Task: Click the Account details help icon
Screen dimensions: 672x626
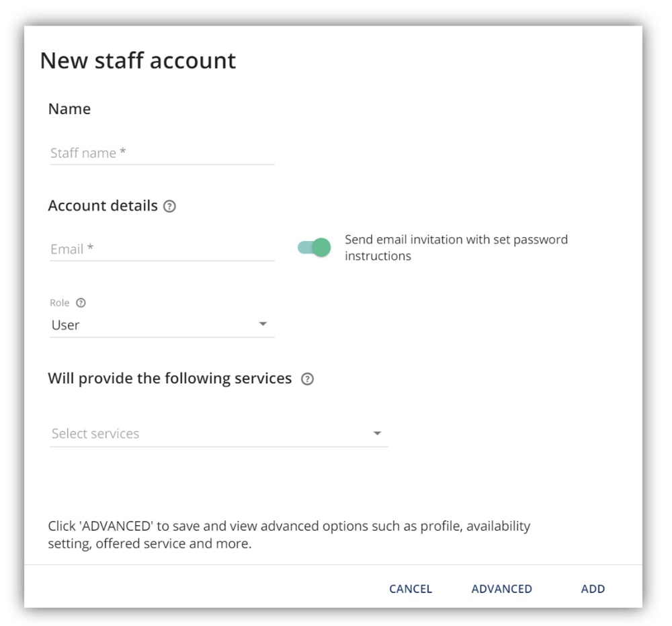Action: tap(169, 206)
